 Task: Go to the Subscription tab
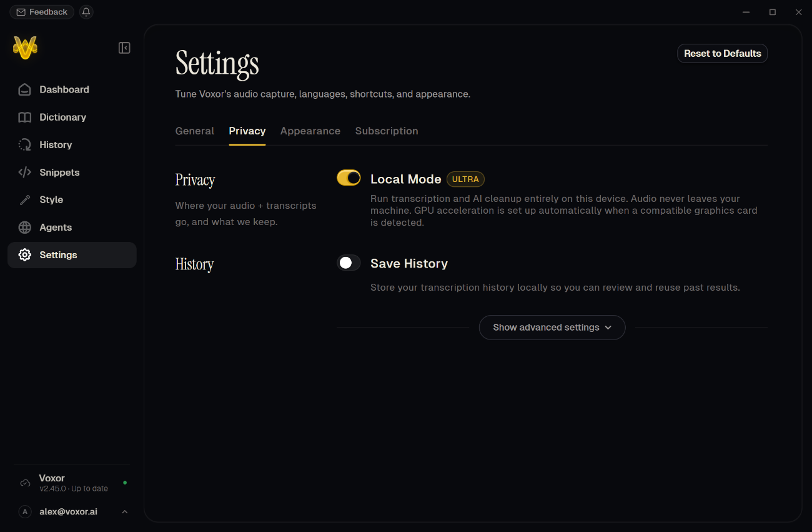tap(387, 131)
